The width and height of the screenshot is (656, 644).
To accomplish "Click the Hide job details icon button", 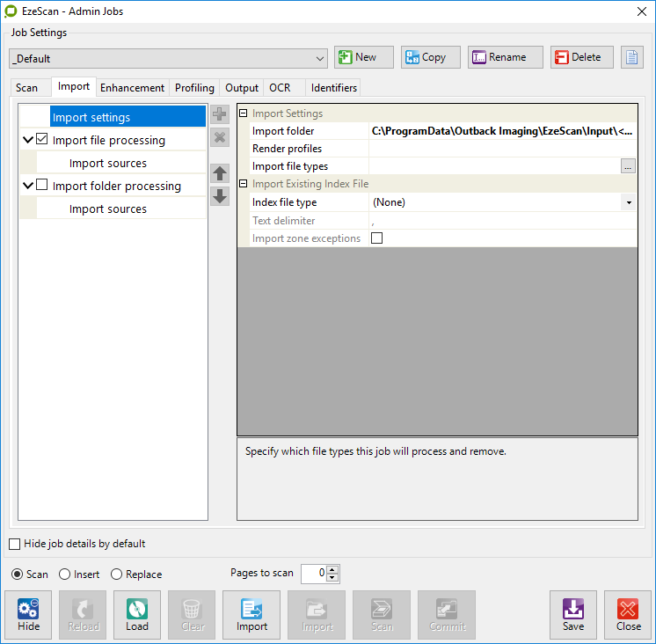I will tap(28, 614).
